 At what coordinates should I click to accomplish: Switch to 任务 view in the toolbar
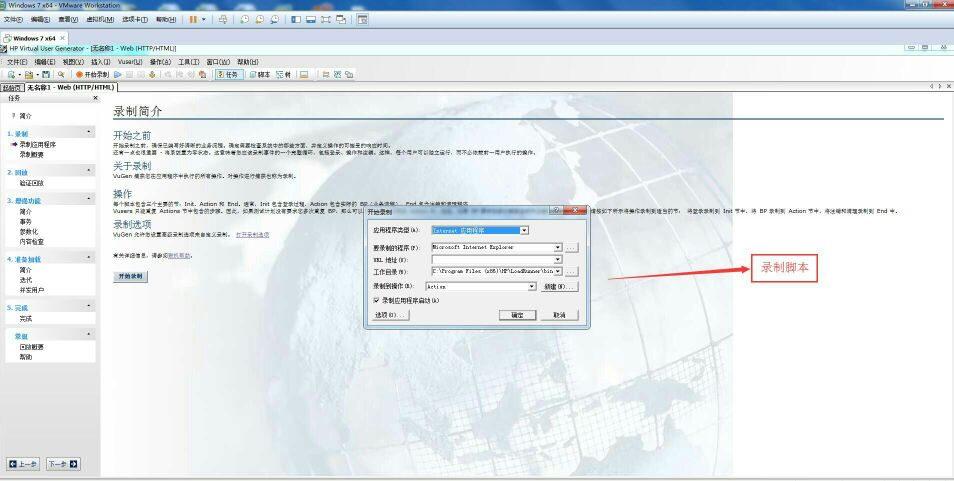(x=228, y=74)
